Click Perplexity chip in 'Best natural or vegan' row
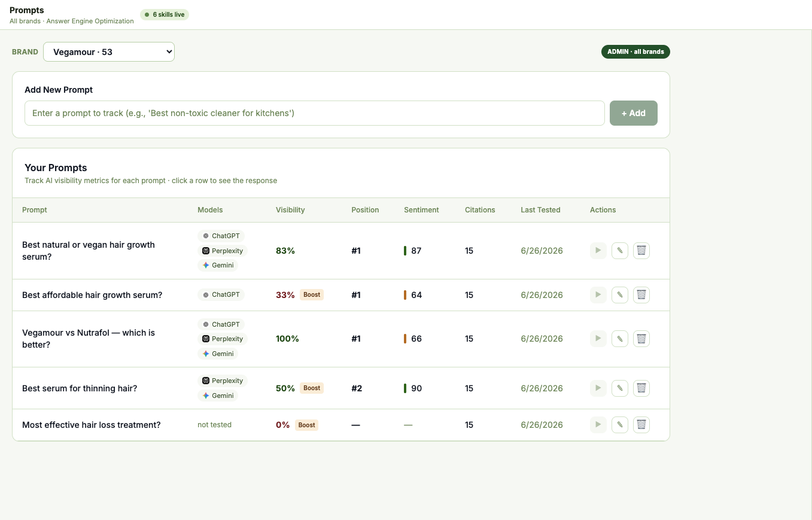Viewport: 812px width, 520px height. pyautogui.click(x=223, y=251)
